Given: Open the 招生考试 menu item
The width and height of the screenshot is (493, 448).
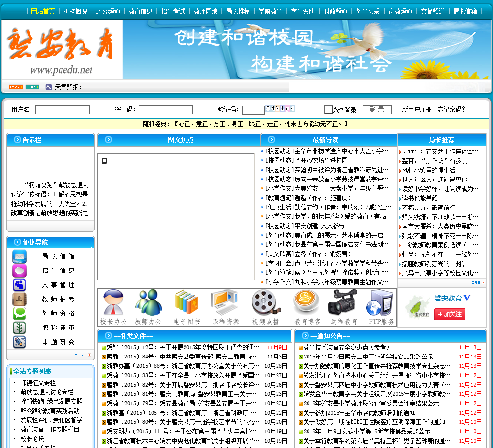Looking at the screenshot, I should (173, 12).
